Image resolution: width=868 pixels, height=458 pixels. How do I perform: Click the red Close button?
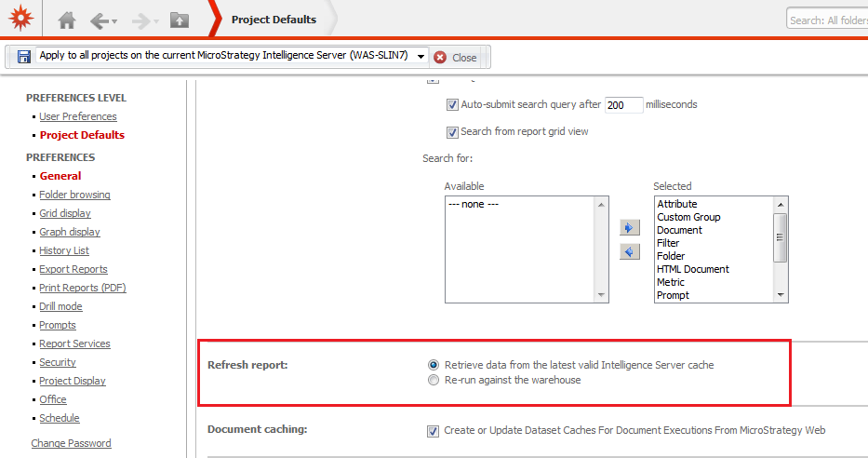(x=456, y=58)
